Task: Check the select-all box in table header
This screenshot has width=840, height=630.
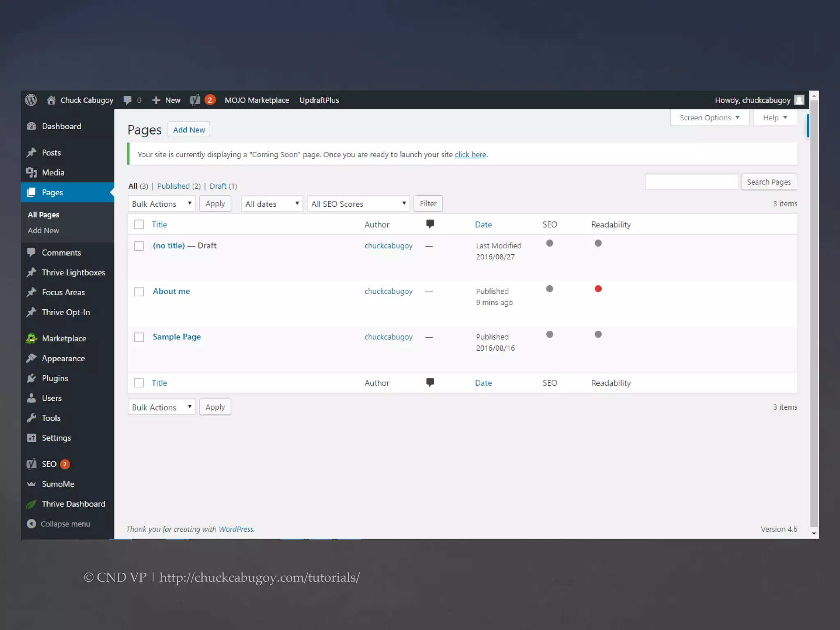Action: click(139, 224)
